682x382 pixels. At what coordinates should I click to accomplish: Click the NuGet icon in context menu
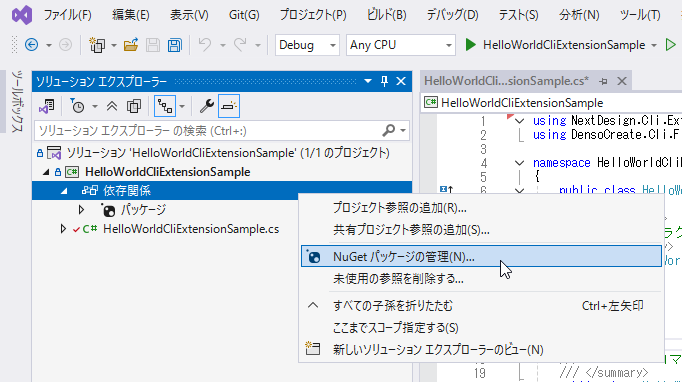313,256
